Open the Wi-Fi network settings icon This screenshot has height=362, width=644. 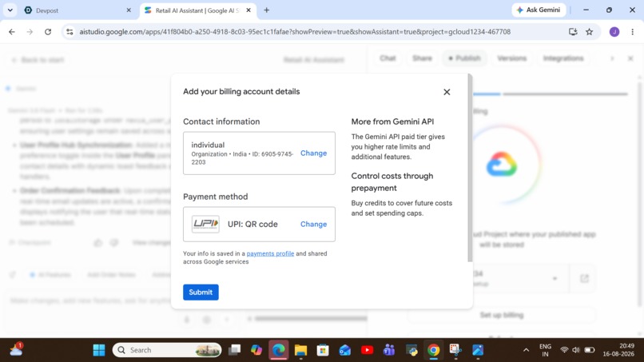pyautogui.click(x=564, y=350)
